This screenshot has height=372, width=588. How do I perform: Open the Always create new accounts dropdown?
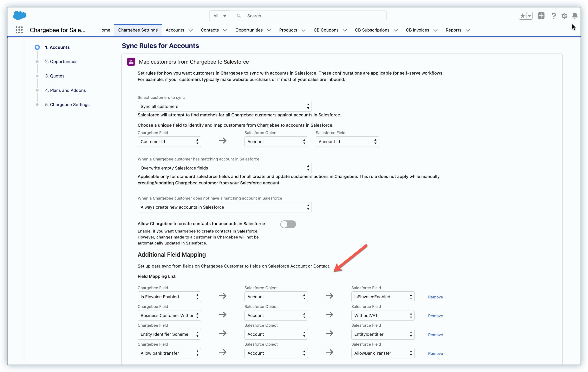pos(224,207)
